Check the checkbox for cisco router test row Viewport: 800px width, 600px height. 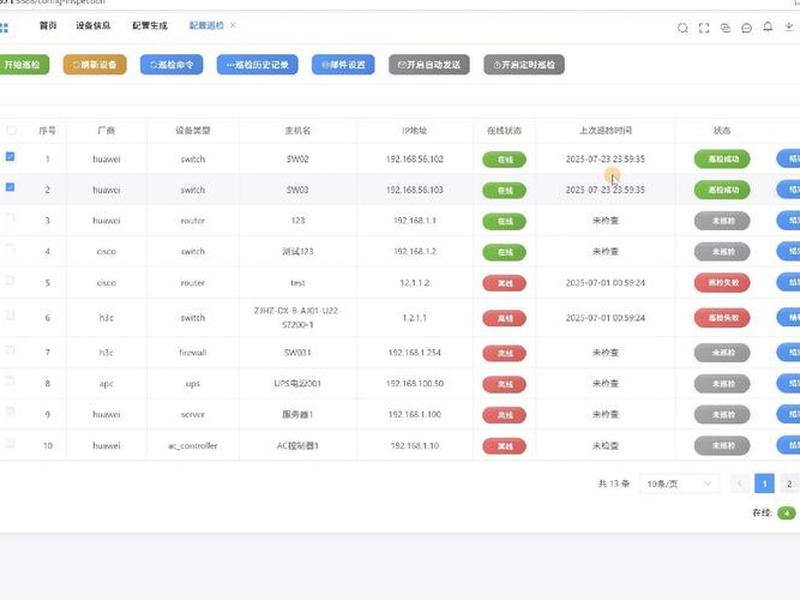coord(10,280)
